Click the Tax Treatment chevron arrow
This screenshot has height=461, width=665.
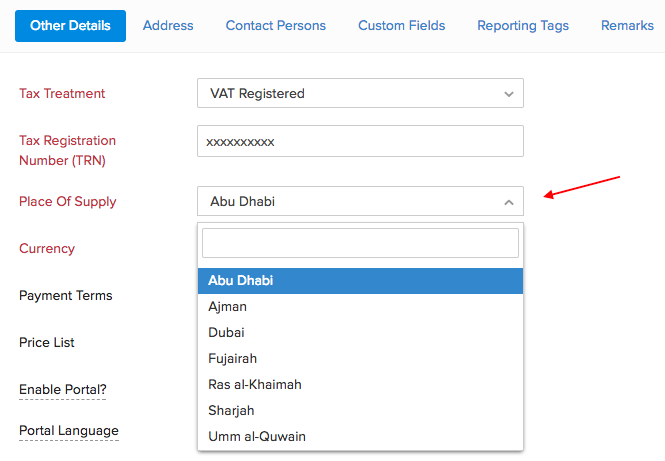pos(508,94)
